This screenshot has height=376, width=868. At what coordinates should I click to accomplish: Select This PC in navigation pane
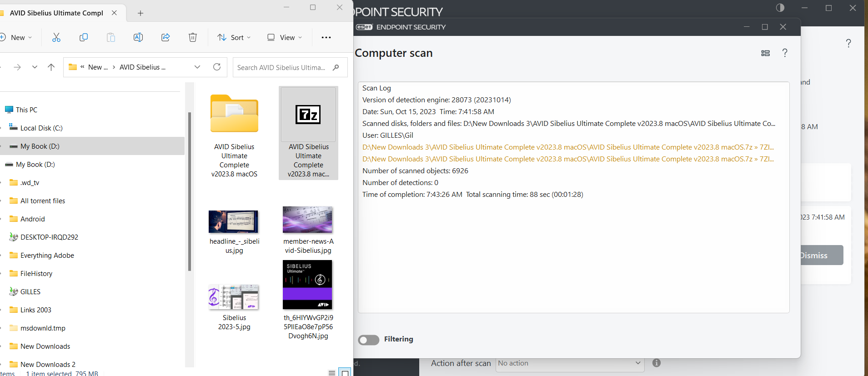pos(26,110)
